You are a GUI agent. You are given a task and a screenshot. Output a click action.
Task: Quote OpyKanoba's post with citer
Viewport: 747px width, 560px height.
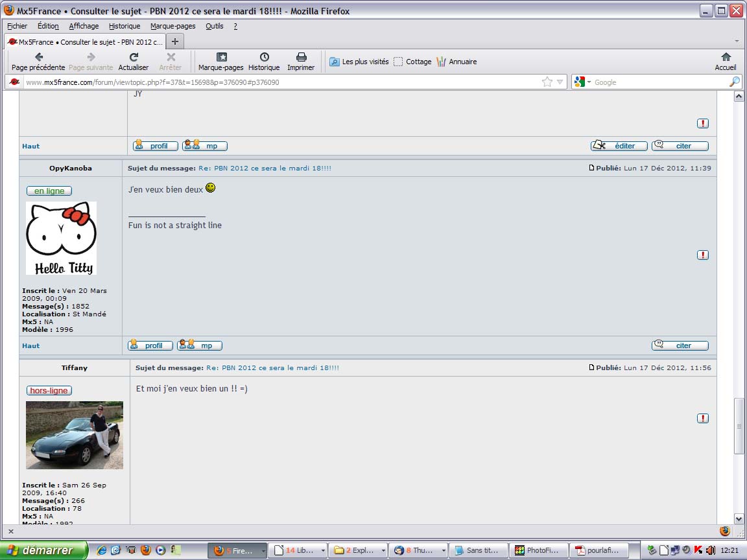point(680,345)
